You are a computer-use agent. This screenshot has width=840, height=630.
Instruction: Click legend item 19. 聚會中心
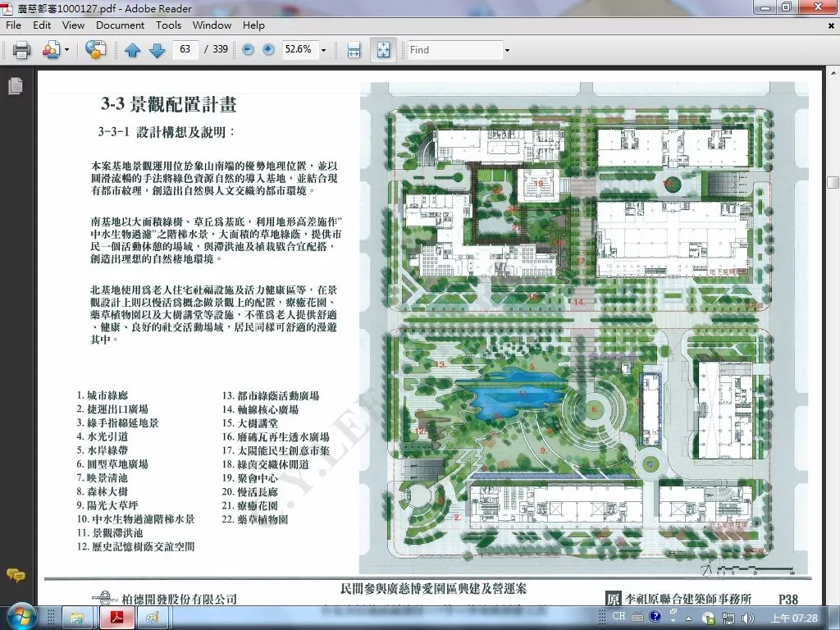point(249,478)
